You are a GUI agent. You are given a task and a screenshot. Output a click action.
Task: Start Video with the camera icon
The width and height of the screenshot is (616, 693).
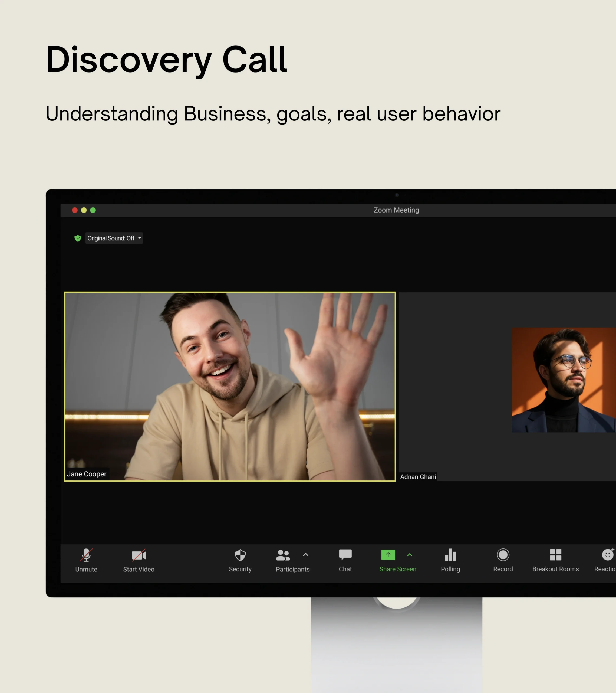click(x=139, y=561)
